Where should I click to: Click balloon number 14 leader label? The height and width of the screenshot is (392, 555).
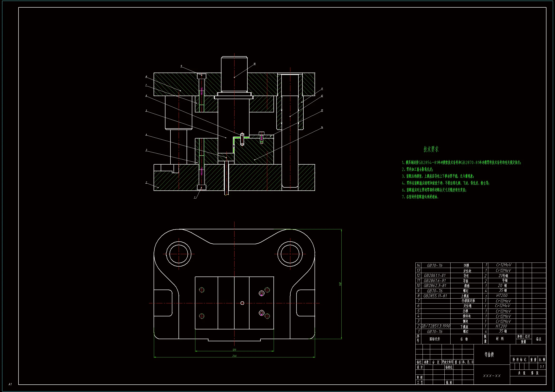[x=322, y=127]
